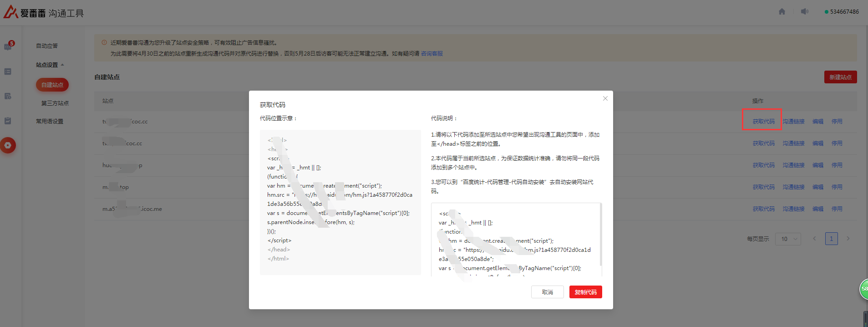Viewport: 868px width, 327px height.
Task: Open the 咨询客服 link in the banner
Action: click(x=432, y=54)
